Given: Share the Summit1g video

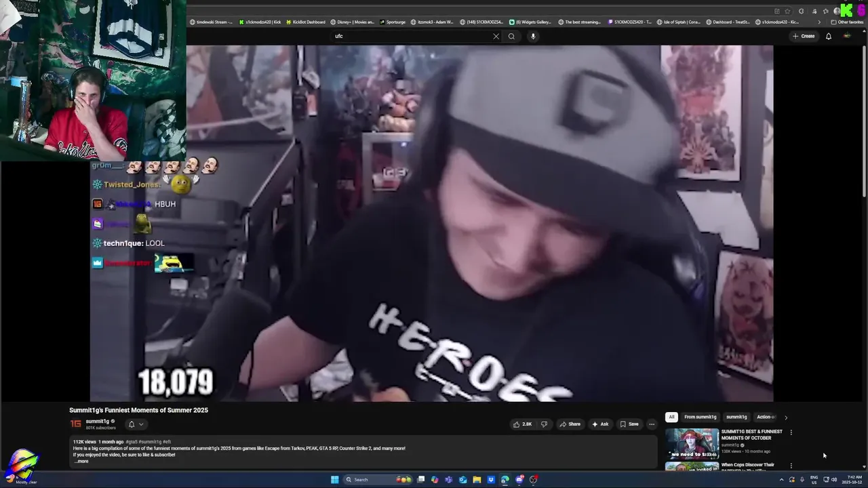Looking at the screenshot, I should point(570,424).
